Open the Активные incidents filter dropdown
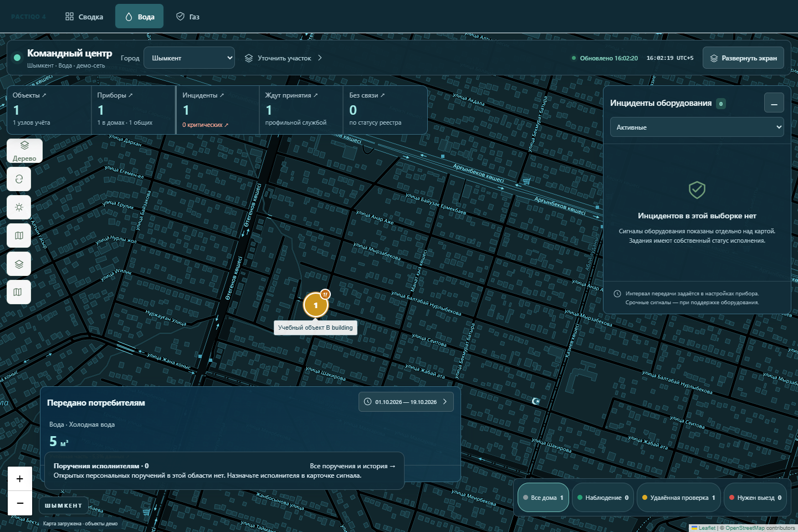Image resolution: width=798 pixels, height=532 pixels. pyautogui.click(x=697, y=127)
